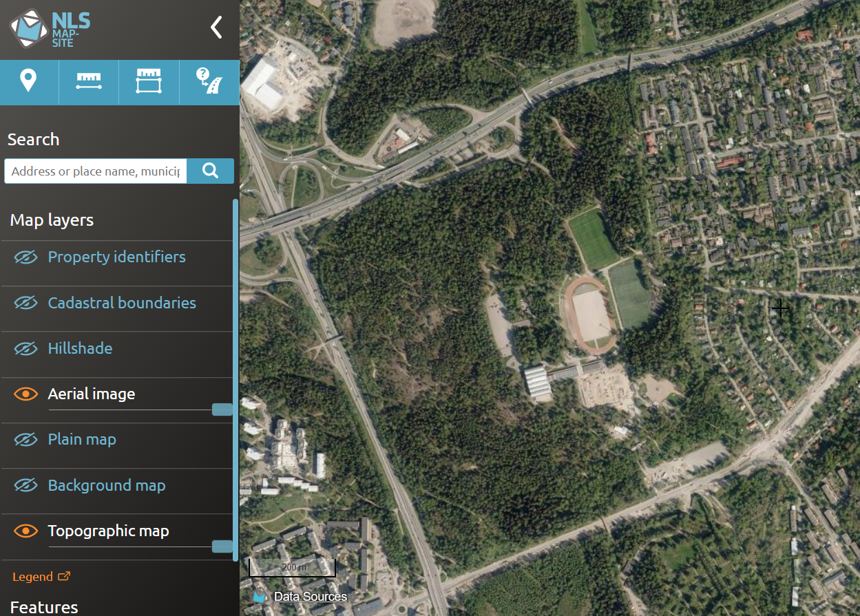860x616 pixels.
Task: Open the route help icon
Action: pyautogui.click(x=209, y=81)
